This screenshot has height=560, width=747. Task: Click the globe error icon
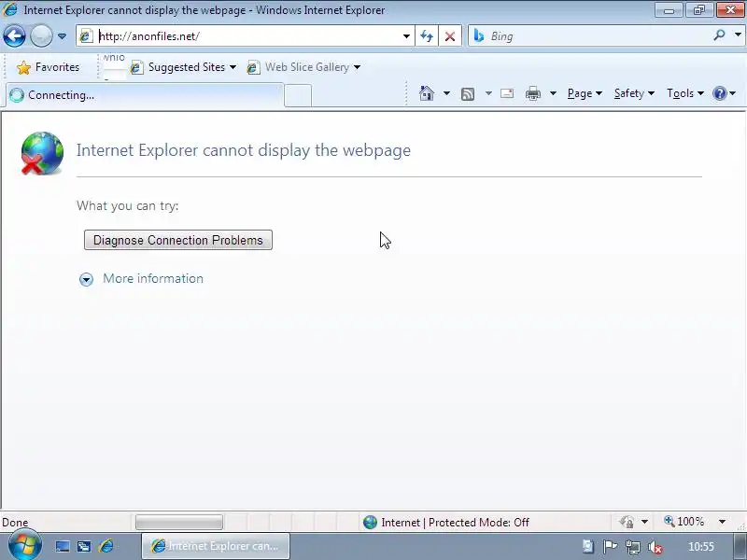tap(42, 153)
